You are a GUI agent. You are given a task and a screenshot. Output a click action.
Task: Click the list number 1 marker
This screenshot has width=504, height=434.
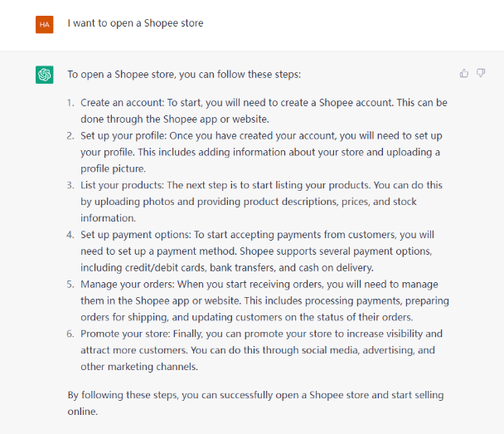70,103
